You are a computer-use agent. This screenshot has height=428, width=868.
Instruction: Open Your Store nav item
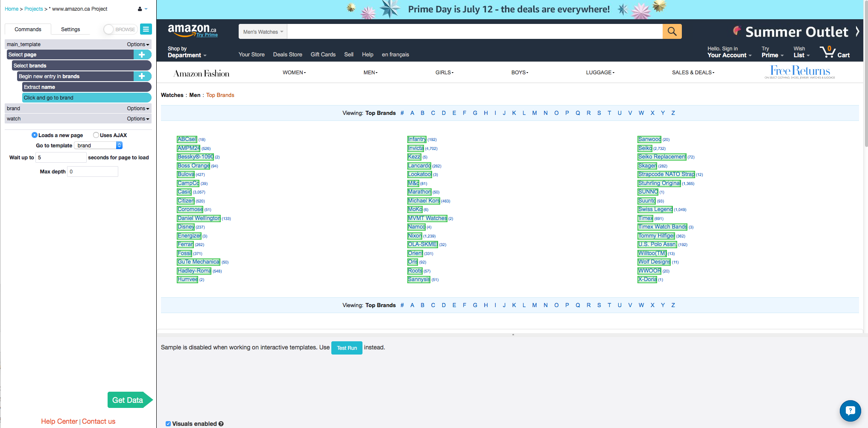[251, 55]
